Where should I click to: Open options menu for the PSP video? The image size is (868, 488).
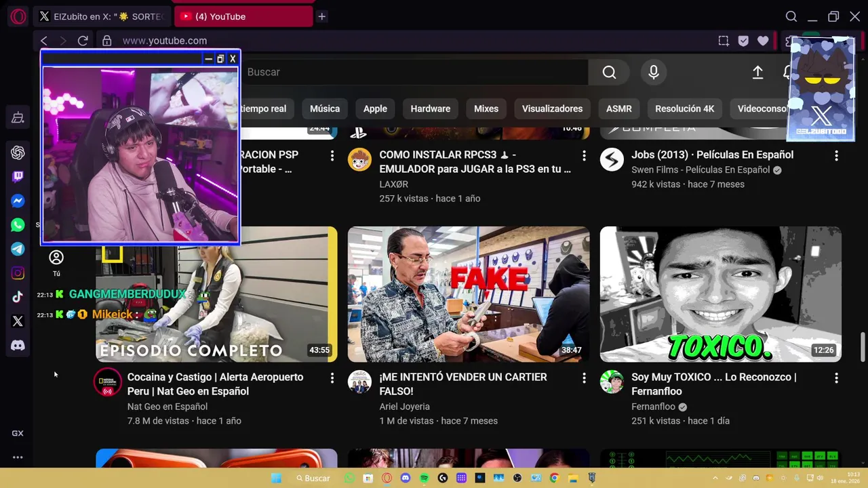tap(332, 156)
